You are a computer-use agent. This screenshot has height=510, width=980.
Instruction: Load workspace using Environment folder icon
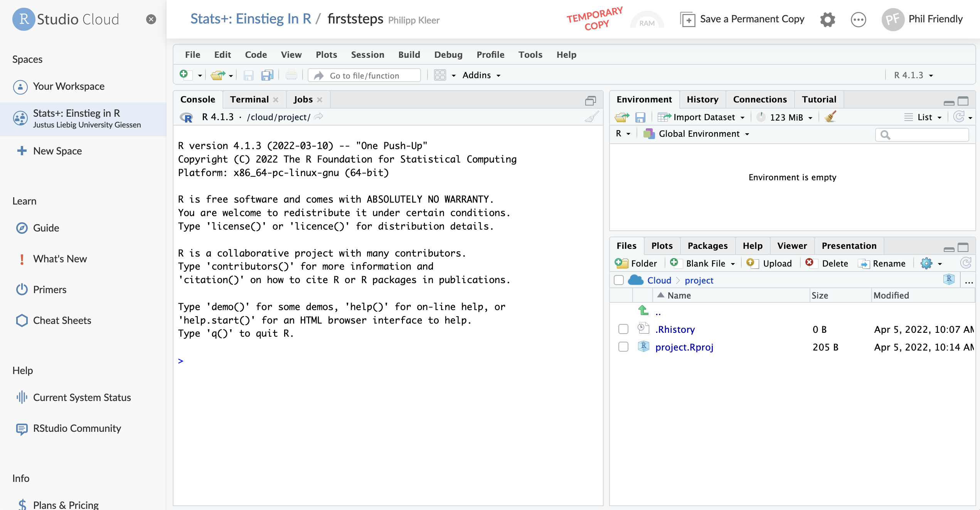tap(622, 117)
